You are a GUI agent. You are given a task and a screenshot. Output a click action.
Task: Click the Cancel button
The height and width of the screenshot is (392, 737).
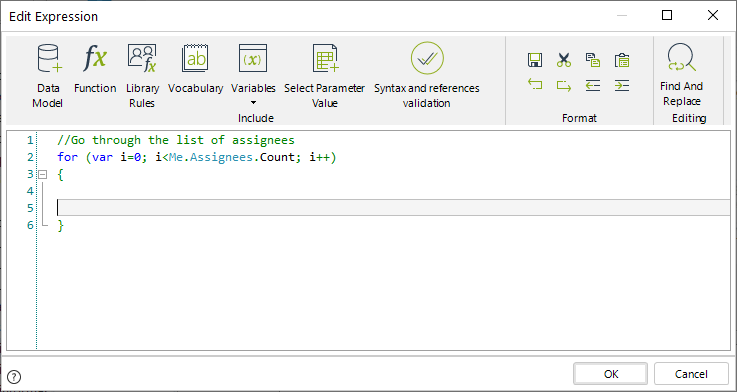[691, 374]
